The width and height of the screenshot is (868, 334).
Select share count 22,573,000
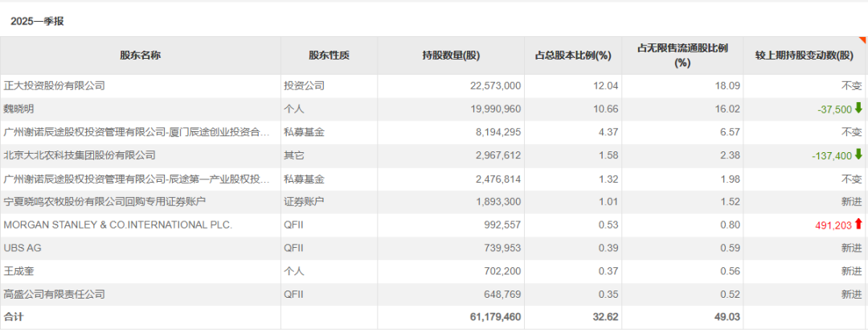click(x=495, y=86)
